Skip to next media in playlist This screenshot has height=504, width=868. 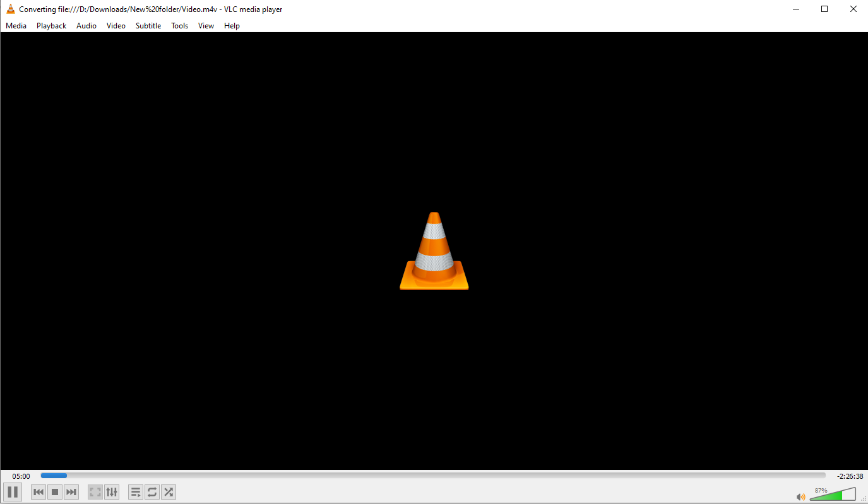71,492
